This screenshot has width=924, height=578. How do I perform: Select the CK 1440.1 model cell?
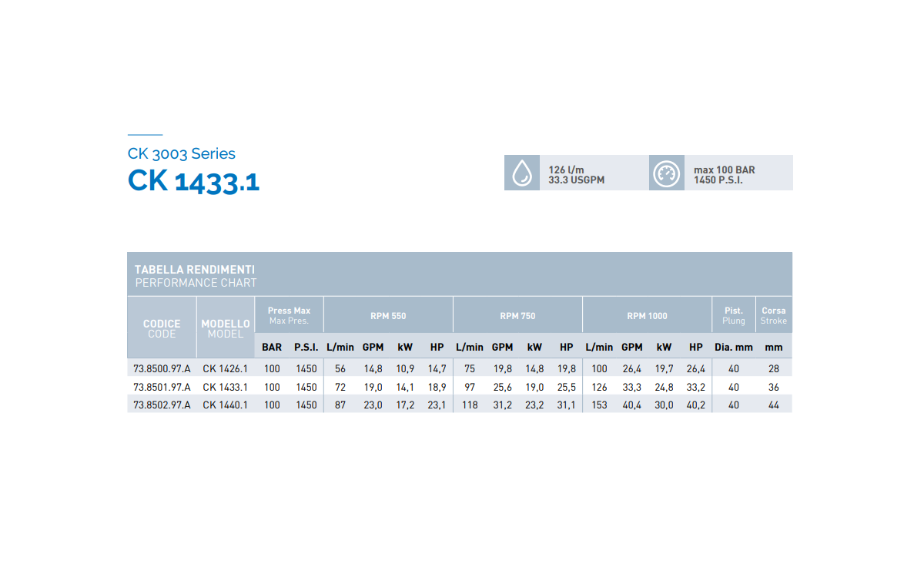(225, 405)
